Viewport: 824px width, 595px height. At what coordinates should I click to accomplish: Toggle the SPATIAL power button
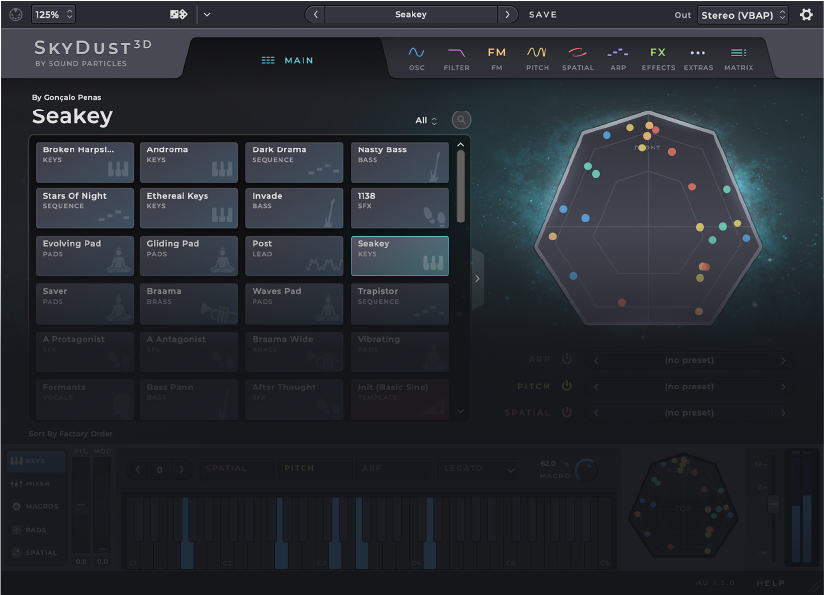[566, 412]
